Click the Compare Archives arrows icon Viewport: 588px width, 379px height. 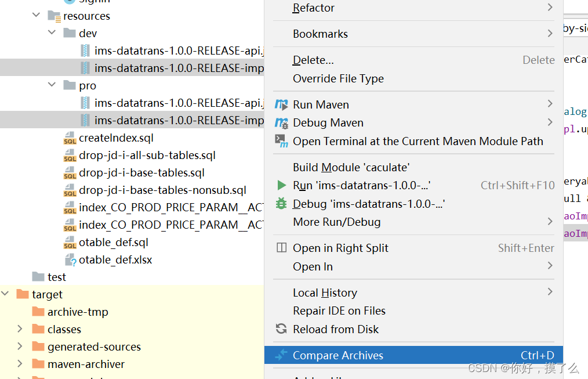[281, 355]
